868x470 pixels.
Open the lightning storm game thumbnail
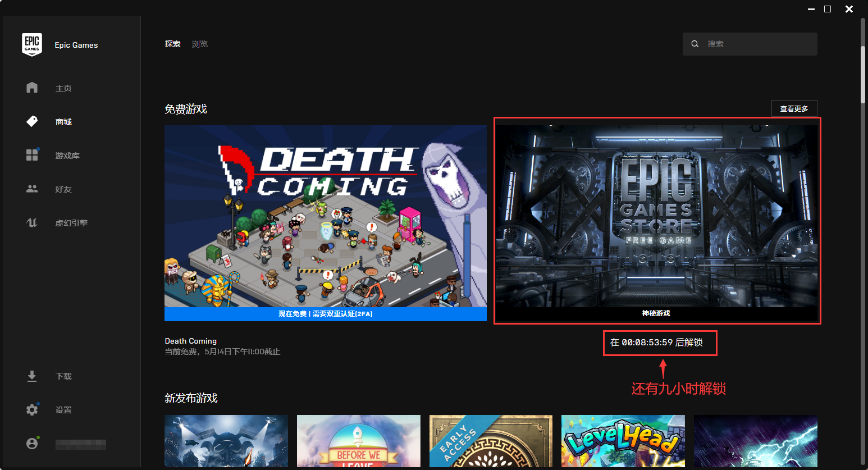click(x=756, y=441)
